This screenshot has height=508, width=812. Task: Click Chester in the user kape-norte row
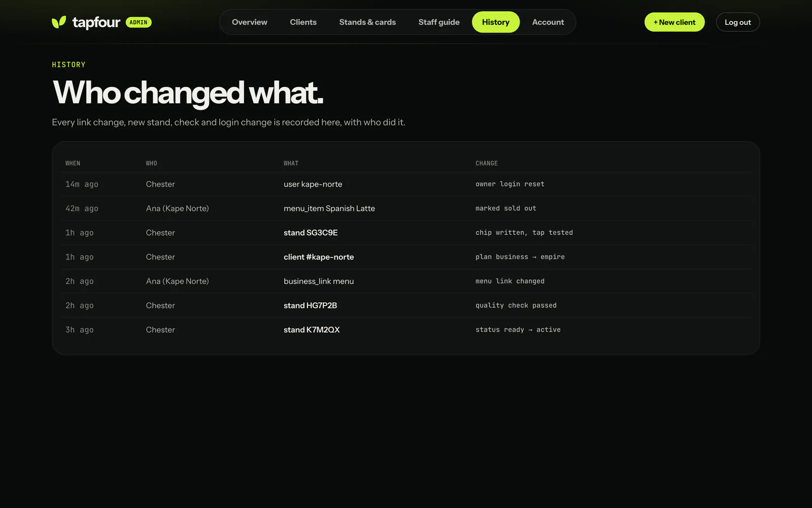pyautogui.click(x=160, y=184)
